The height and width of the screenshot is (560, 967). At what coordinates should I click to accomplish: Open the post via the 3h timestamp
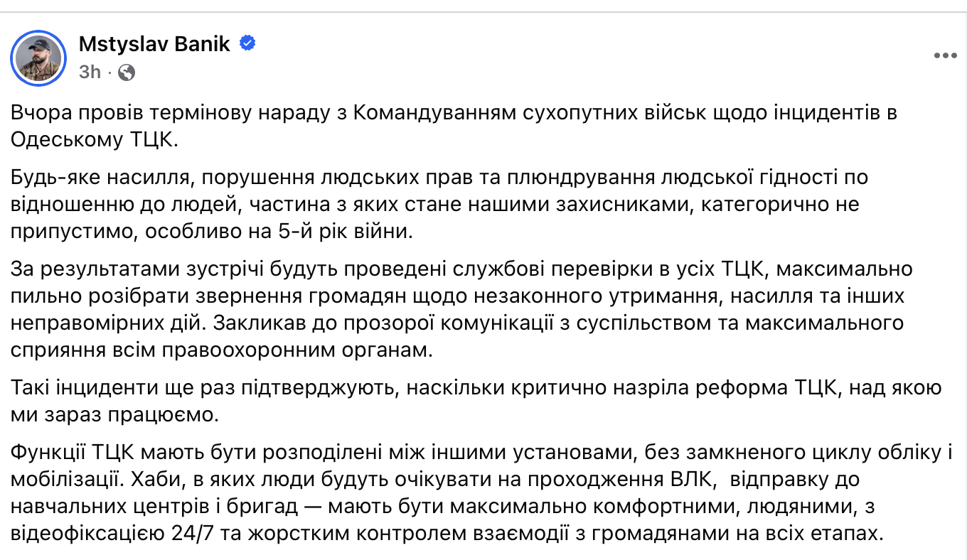(x=90, y=72)
